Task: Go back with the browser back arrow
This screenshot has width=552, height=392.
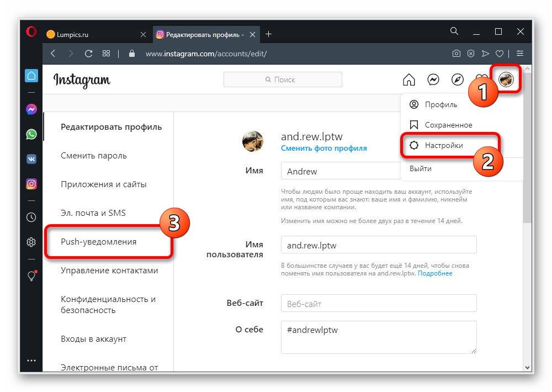Action: [53, 54]
